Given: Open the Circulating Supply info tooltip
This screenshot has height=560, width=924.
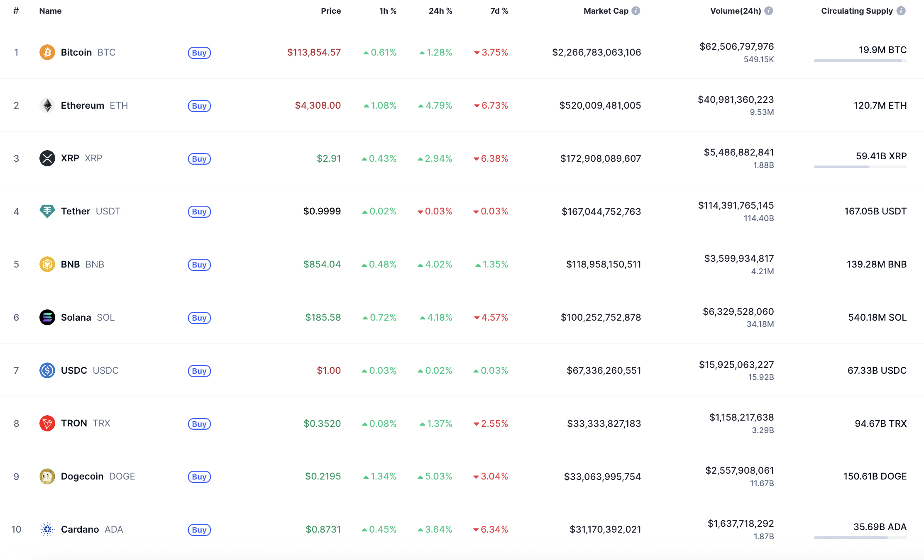Looking at the screenshot, I should [x=900, y=11].
